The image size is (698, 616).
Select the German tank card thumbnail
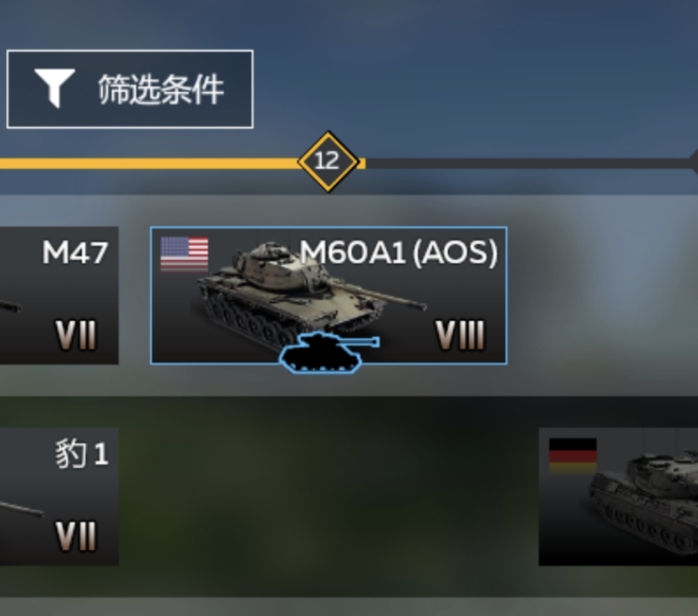click(x=619, y=496)
